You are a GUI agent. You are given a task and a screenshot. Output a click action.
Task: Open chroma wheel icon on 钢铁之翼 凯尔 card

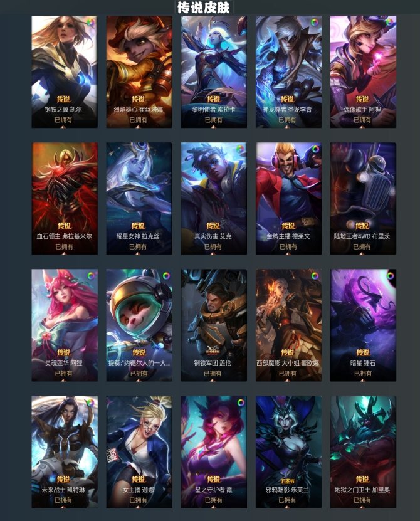[90, 23]
